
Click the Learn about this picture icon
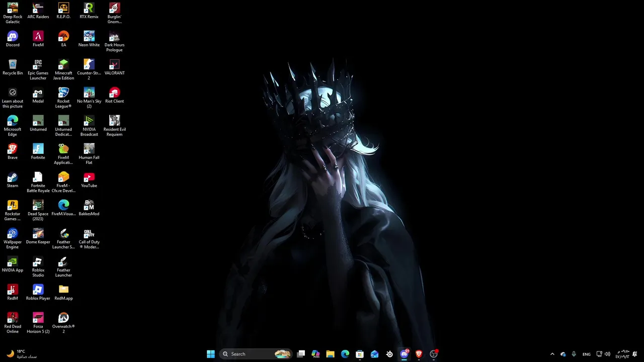(x=13, y=98)
